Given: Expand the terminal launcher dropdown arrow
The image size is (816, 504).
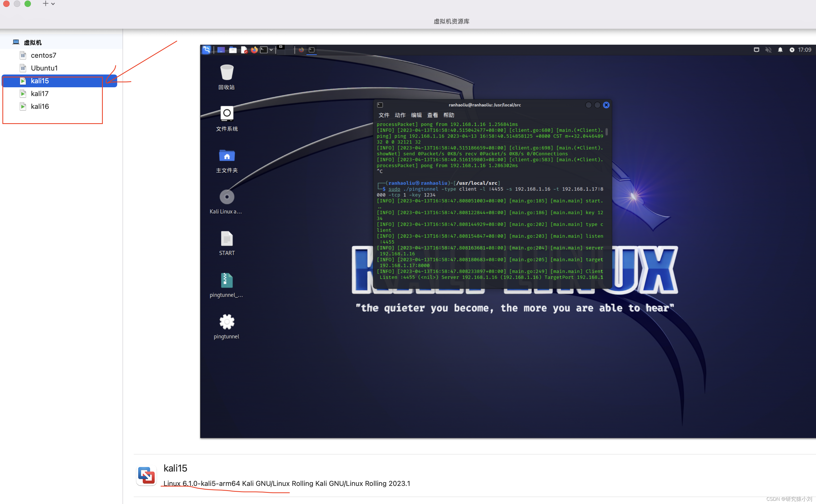Looking at the screenshot, I should 271,50.
